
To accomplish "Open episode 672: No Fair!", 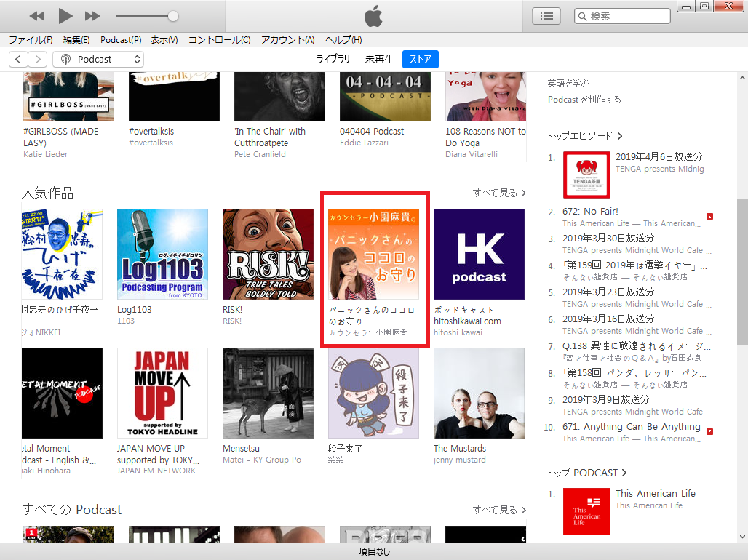I will [x=590, y=212].
